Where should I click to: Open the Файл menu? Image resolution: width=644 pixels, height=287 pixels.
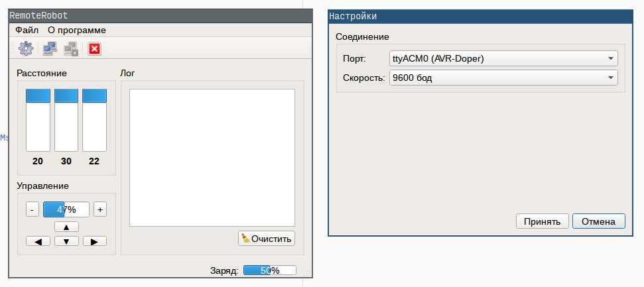[27, 30]
